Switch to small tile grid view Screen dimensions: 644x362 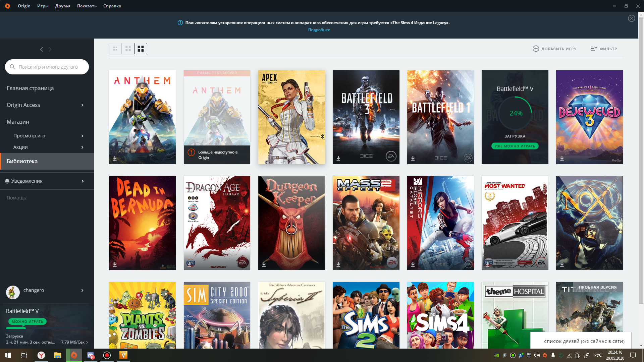click(115, 49)
